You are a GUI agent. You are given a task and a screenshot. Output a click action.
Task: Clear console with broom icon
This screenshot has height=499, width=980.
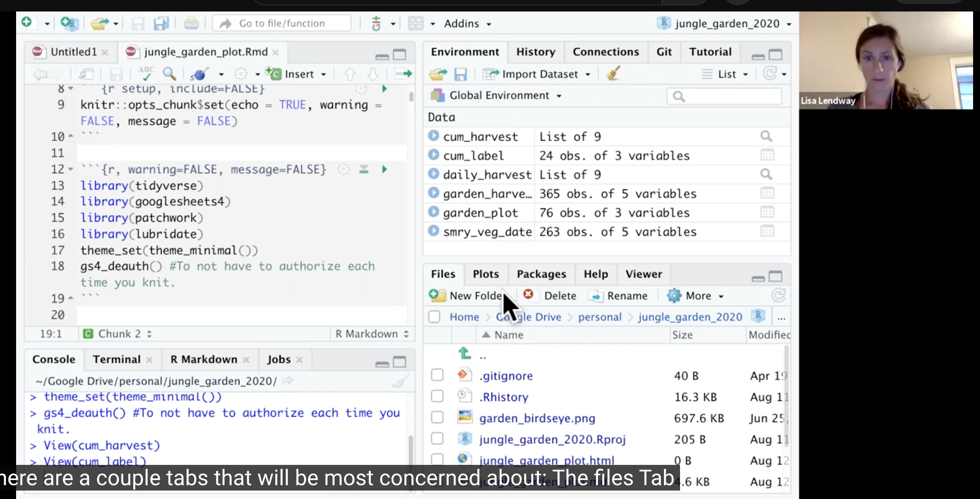pos(401,381)
